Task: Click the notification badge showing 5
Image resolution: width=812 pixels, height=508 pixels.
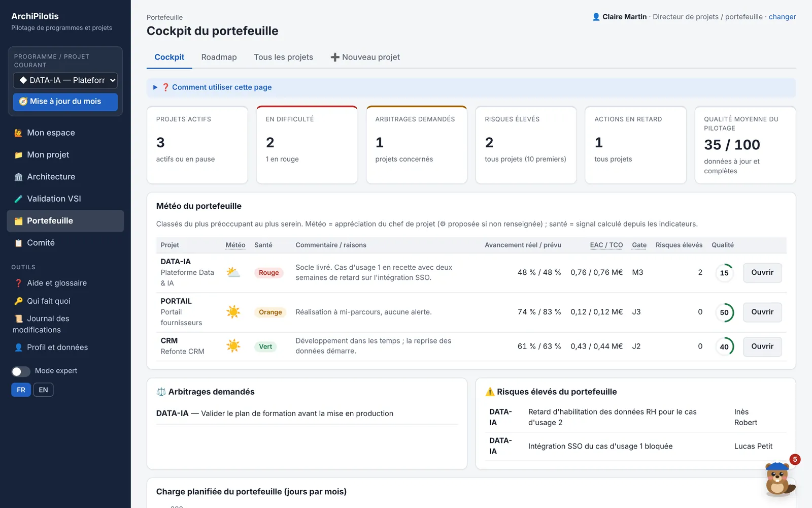Action: (x=795, y=459)
